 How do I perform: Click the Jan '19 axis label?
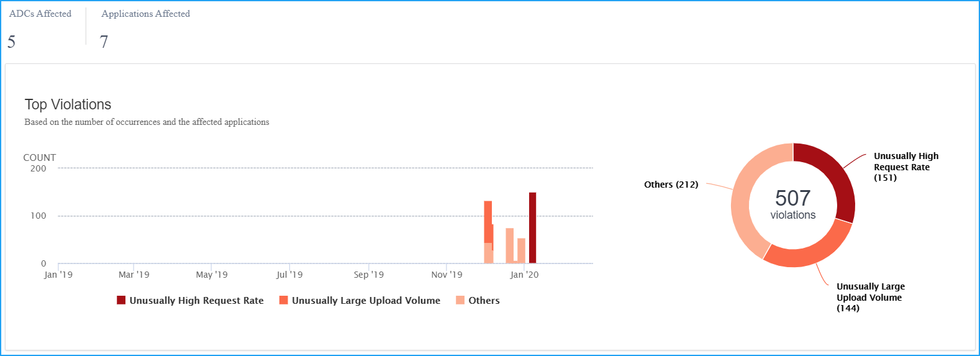click(x=58, y=275)
